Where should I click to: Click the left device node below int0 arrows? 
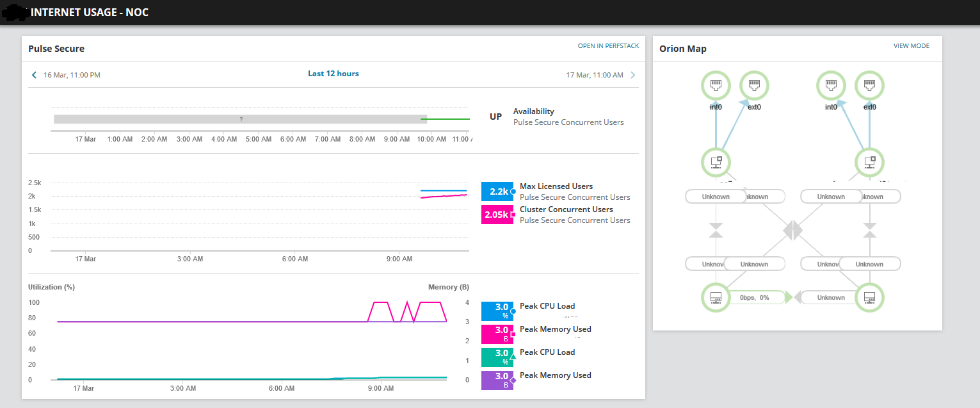point(716,162)
